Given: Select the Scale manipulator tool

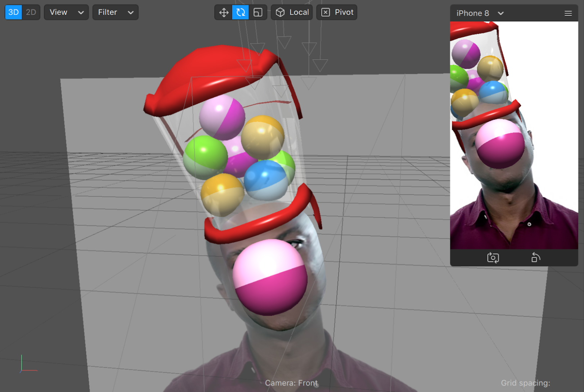Looking at the screenshot, I should tap(258, 12).
